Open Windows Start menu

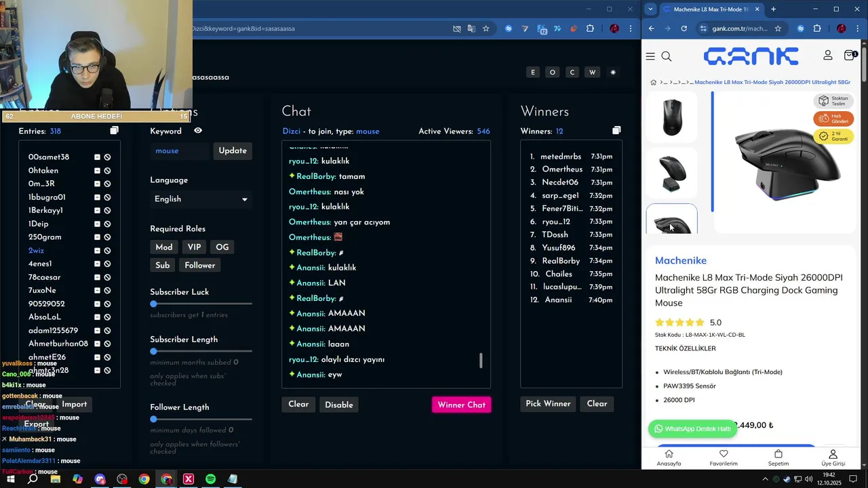tap(10, 479)
